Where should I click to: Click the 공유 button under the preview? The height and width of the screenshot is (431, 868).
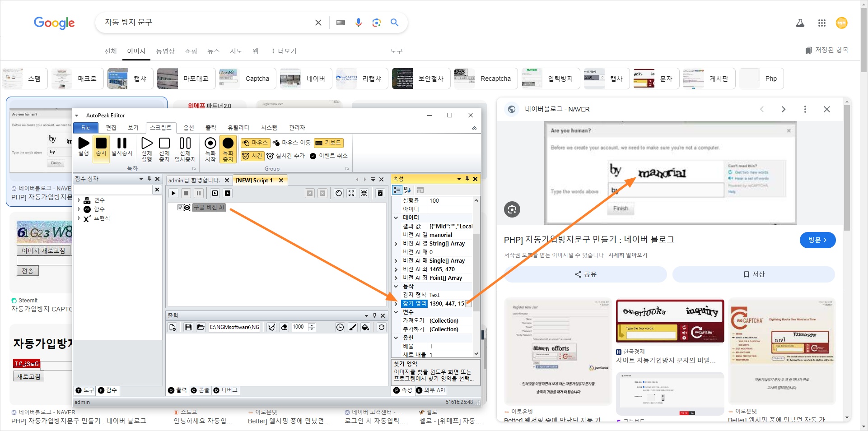585,274
